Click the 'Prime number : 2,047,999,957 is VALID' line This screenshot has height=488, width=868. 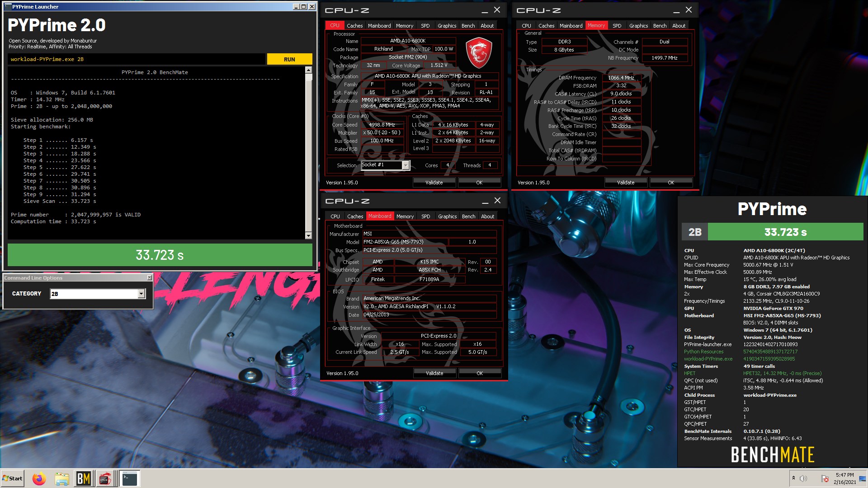tap(75, 215)
